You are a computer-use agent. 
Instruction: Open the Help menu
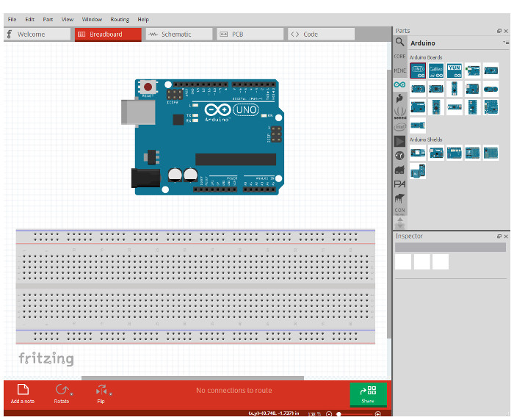143,19
